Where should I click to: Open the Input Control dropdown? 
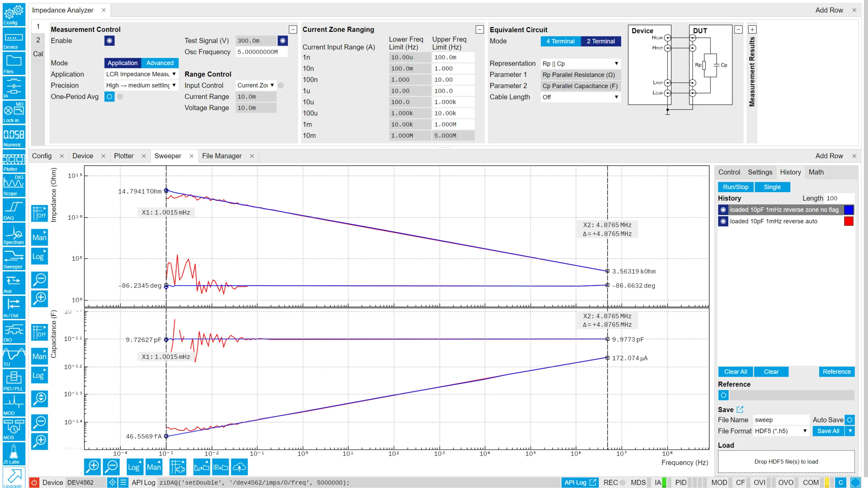pos(256,85)
